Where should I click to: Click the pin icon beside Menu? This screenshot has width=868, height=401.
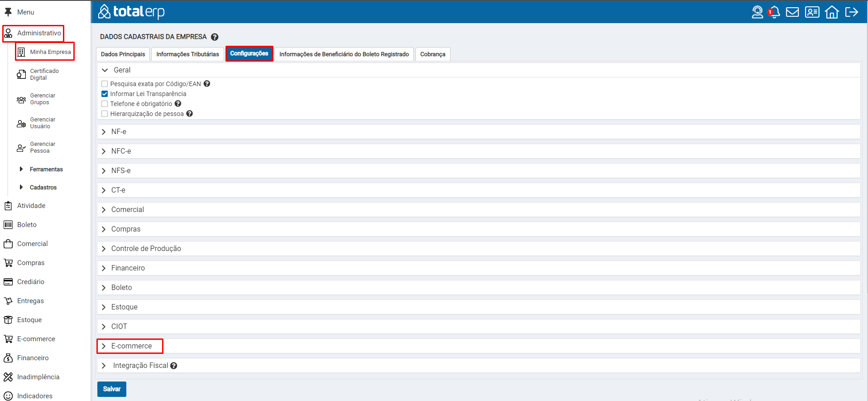(8, 12)
